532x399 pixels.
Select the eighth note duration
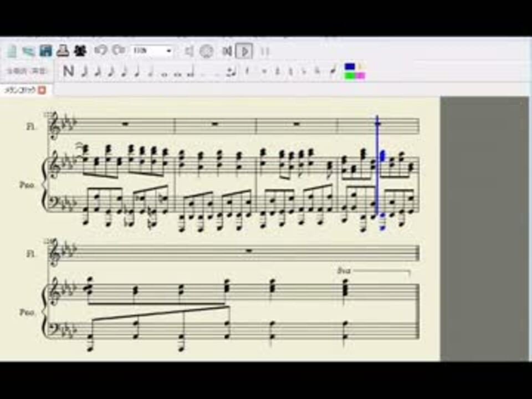click(x=124, y=71)
